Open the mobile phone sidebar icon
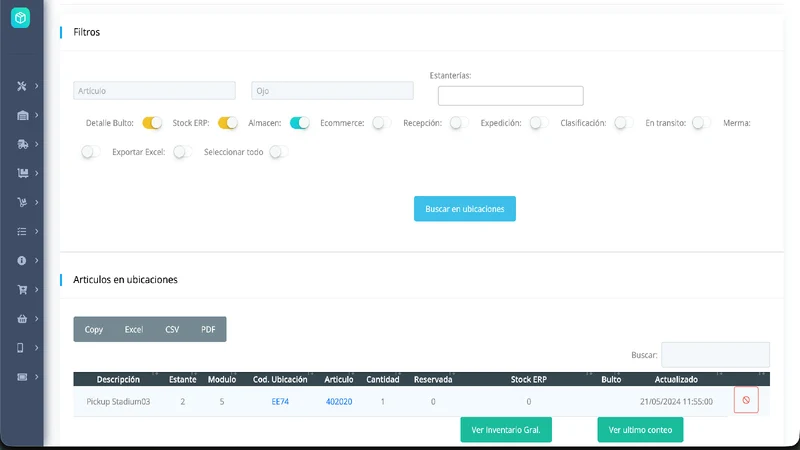 coord(20,348)
